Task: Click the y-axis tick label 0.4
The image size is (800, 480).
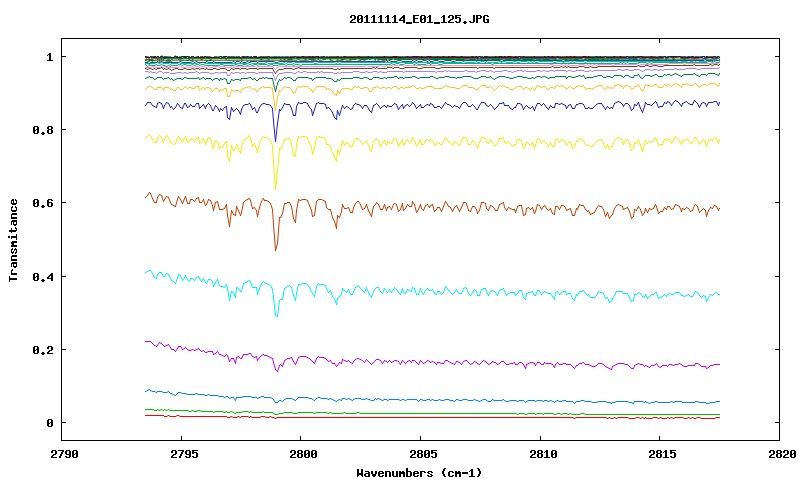Action: [43, 276]
